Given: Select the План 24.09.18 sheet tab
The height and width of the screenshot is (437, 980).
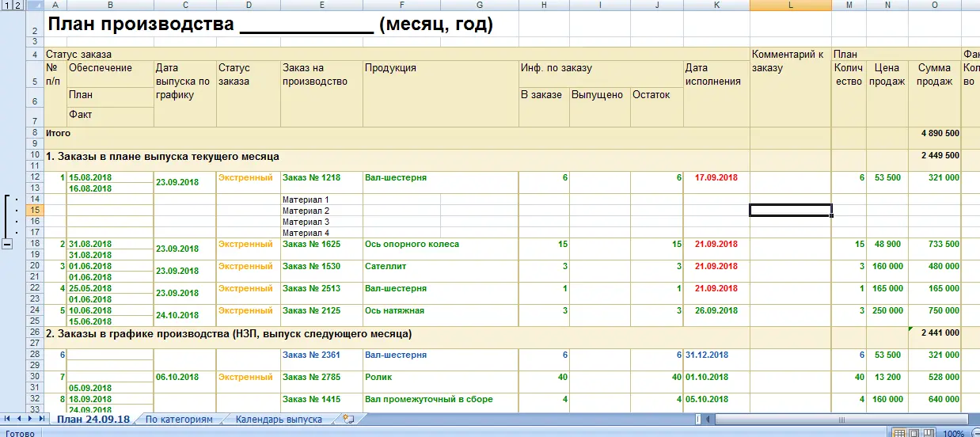Looking at the screenshot, I should [92, 420].
